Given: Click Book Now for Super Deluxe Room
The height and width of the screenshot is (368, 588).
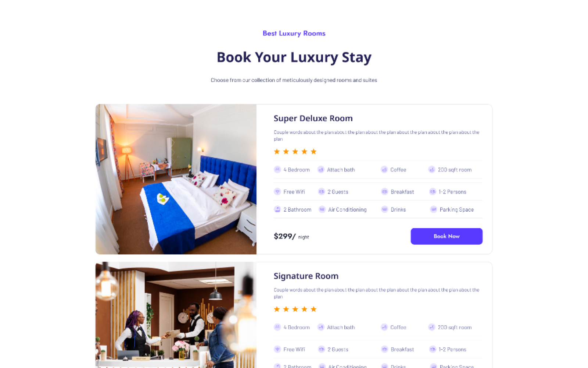Looking at the screenshot, I should [x=447, y=236].
